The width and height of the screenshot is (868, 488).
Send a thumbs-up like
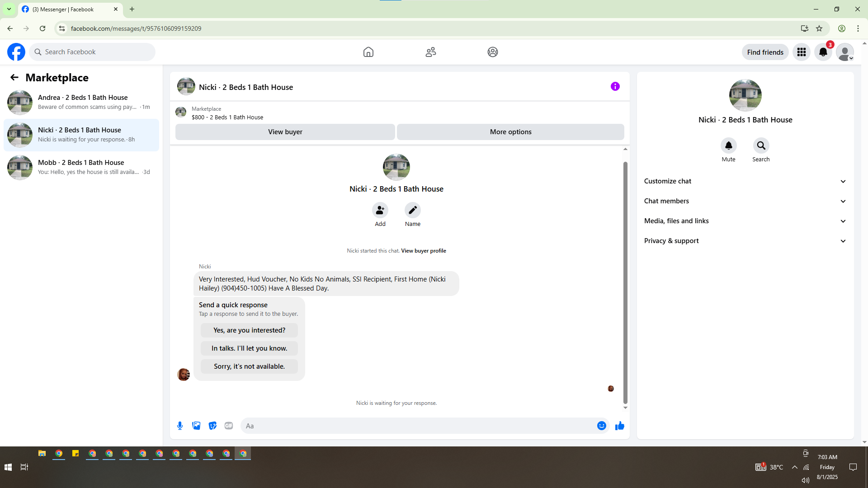click(x=619, y=426)
